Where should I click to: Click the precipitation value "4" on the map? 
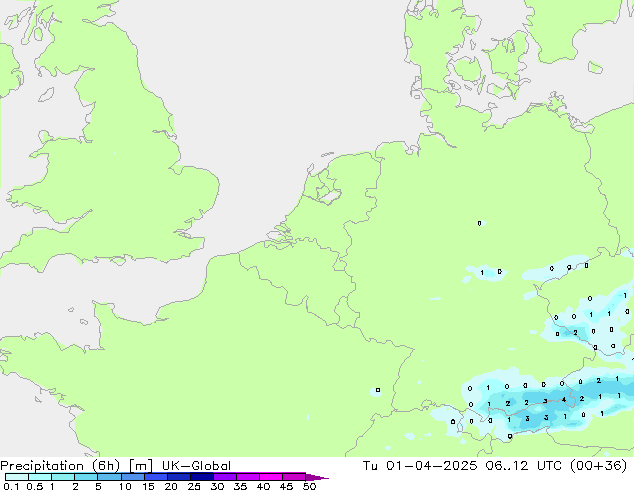(x=564, y=400)
